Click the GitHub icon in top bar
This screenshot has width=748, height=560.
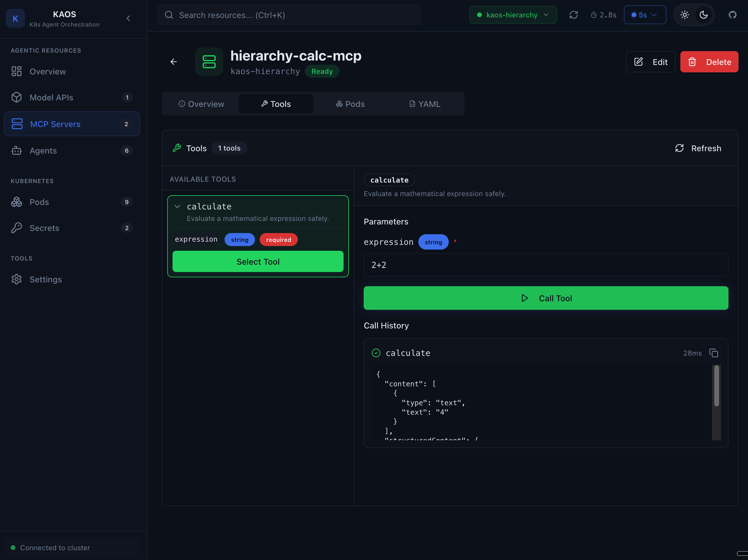[732, 15]
